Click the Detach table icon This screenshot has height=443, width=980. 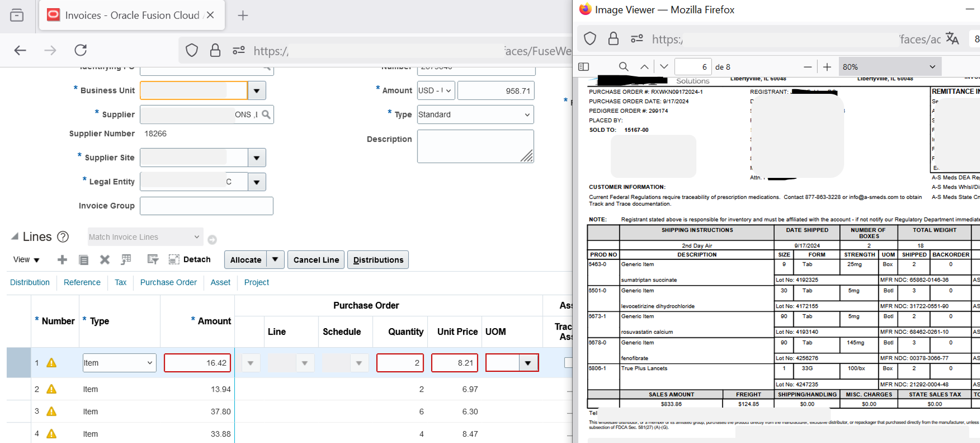[x=174, y=259]
